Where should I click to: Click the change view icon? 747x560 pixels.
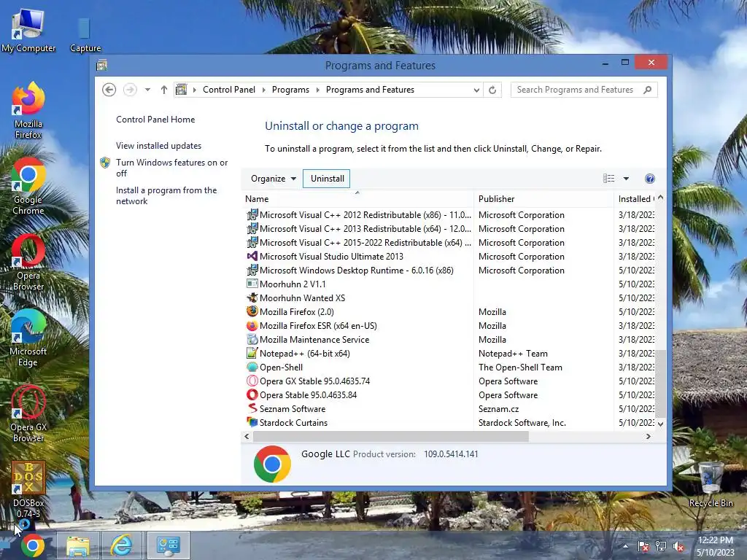[x=608, y=179]
